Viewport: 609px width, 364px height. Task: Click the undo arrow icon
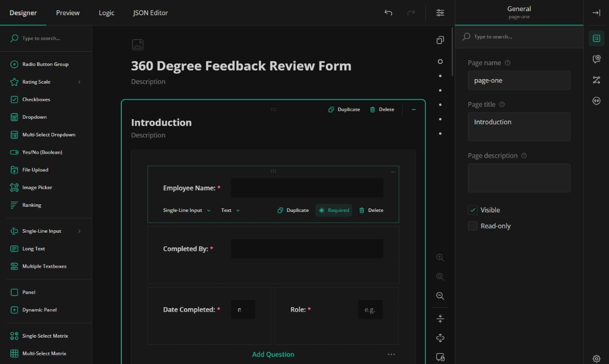(x=388, y=13)
